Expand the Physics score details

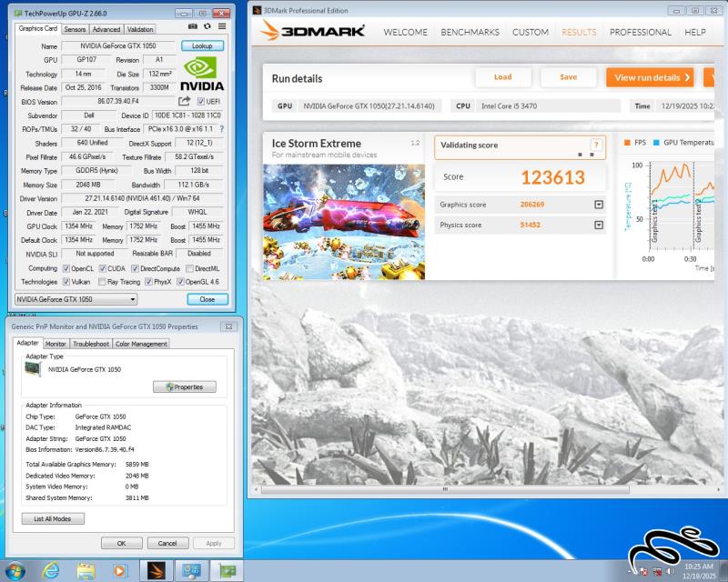pos(598,225)
